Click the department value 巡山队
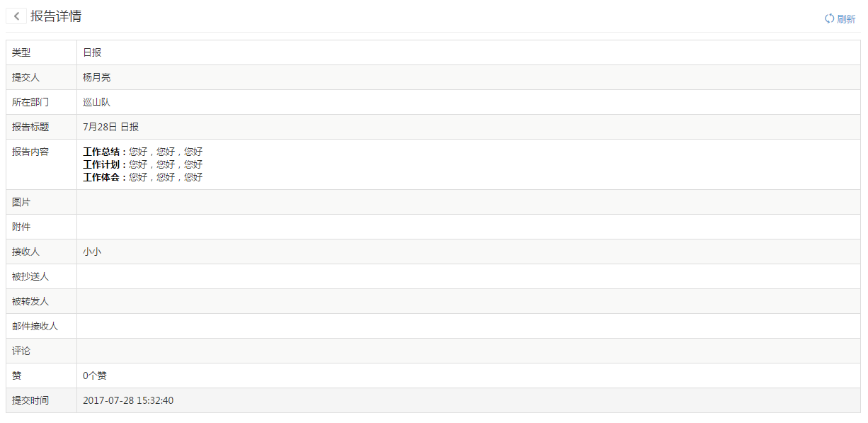This screenshot has height=423, width=868. coord(96,102)
